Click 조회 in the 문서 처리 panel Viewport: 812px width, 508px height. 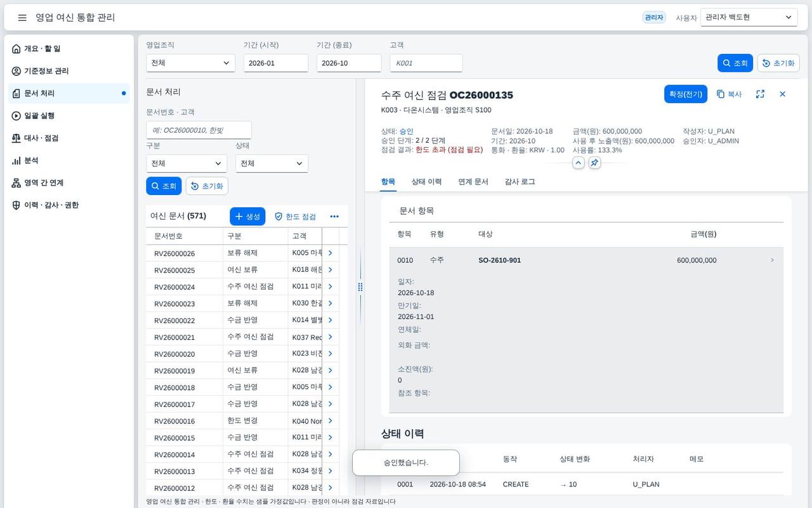164,186
